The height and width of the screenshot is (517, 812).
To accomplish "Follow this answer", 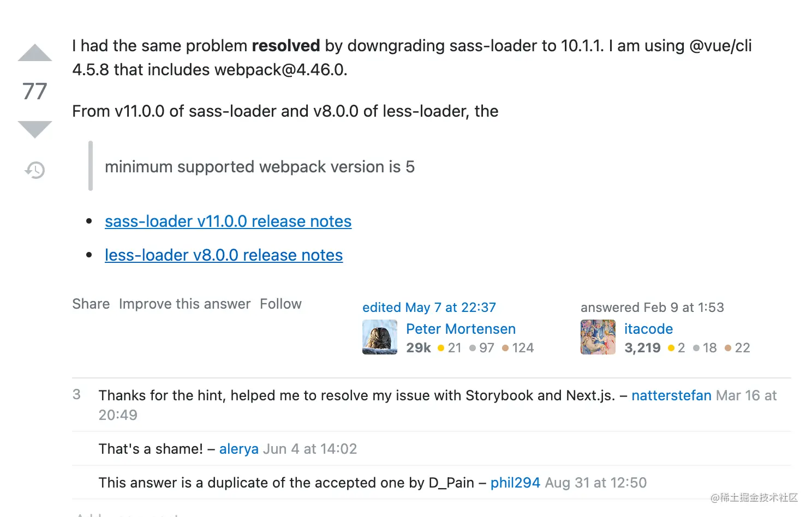I will pyautogui.click(x=280, y=304).
